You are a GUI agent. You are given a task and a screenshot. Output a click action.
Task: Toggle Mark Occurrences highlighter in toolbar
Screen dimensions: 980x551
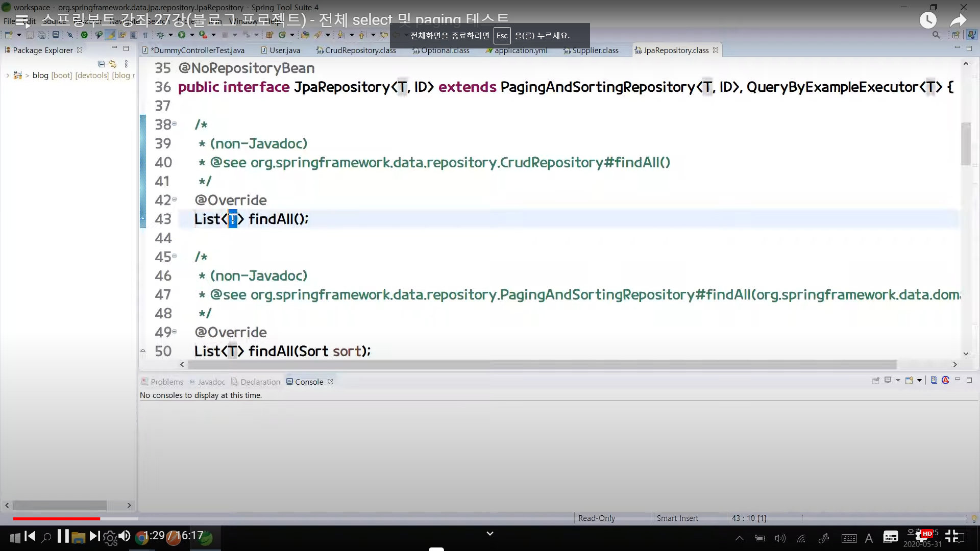110,35
